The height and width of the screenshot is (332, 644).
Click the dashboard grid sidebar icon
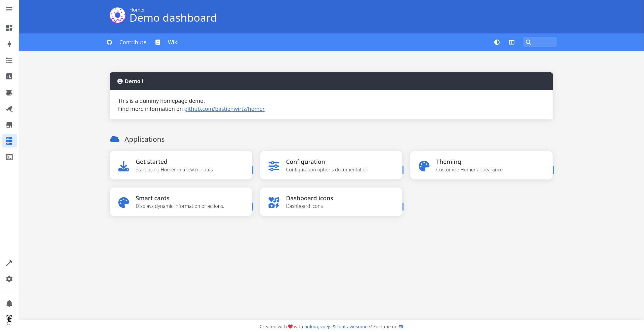[x=9, y=28]
